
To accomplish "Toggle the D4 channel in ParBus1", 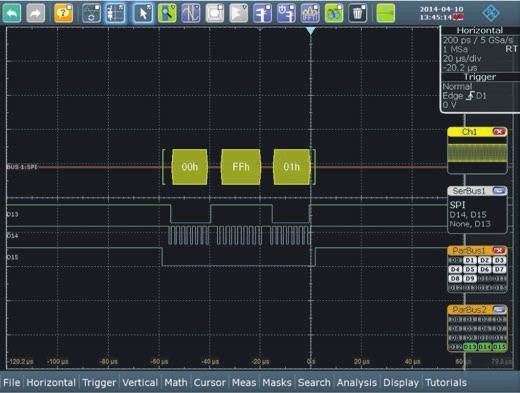I will click(455, 269).
